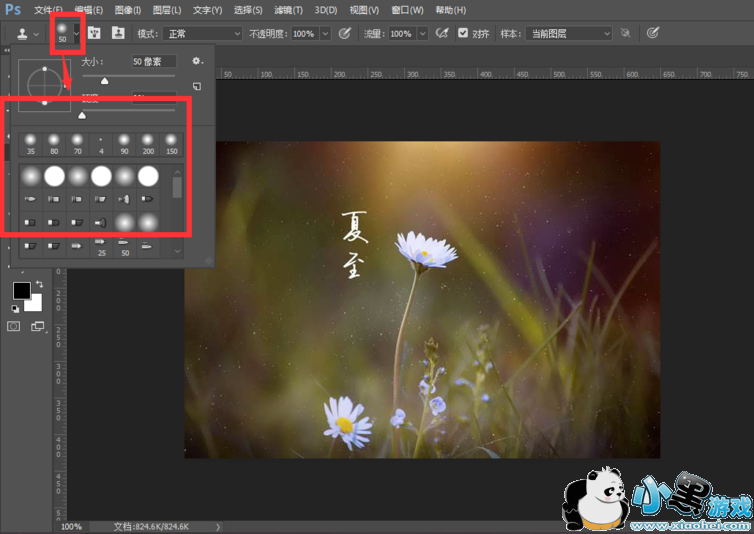
Task: Open the Clone Stamp tool preset picker
Action: pos(26,33)
